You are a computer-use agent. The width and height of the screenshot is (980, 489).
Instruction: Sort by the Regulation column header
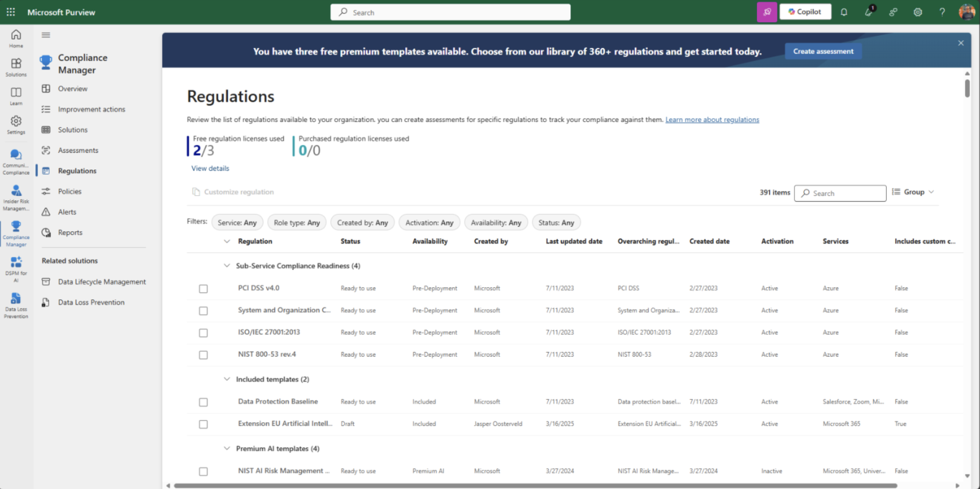(255, 241)
